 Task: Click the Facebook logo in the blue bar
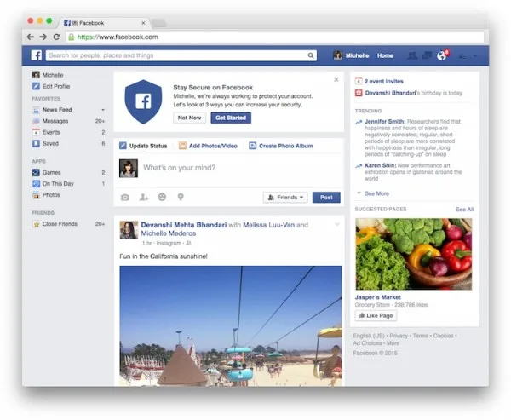[x=37, y=55]
